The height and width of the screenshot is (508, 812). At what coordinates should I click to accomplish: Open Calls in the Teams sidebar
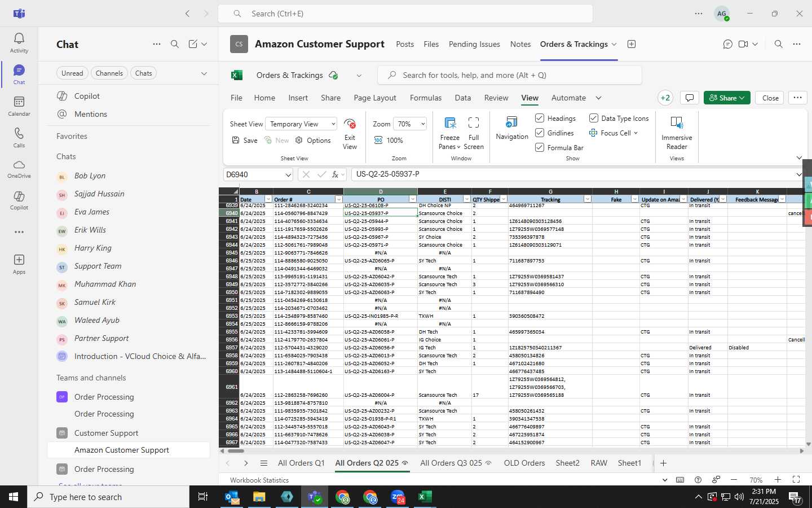(19, 138)
